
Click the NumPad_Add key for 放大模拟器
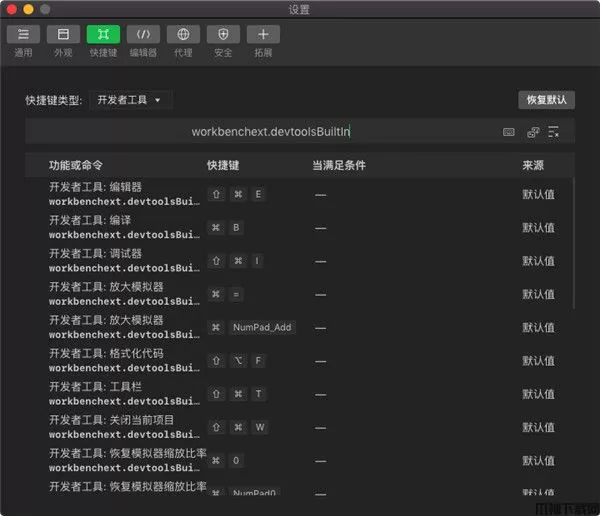tap(262, 327)
